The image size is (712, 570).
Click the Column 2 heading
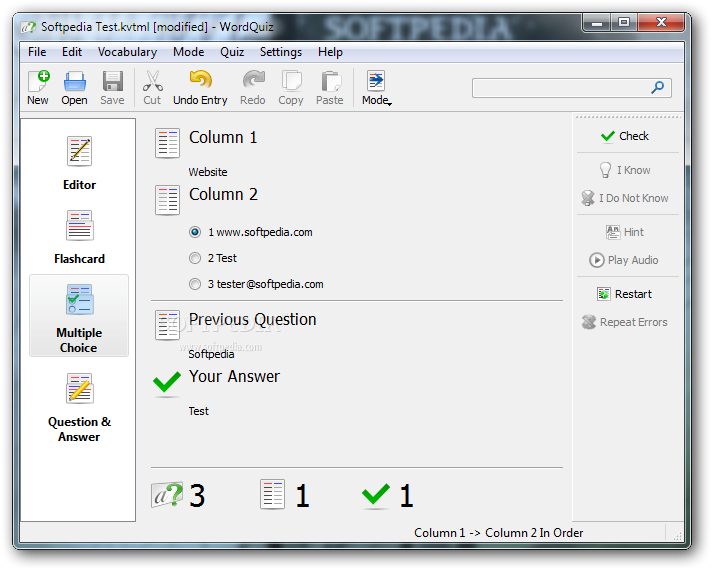223,194
